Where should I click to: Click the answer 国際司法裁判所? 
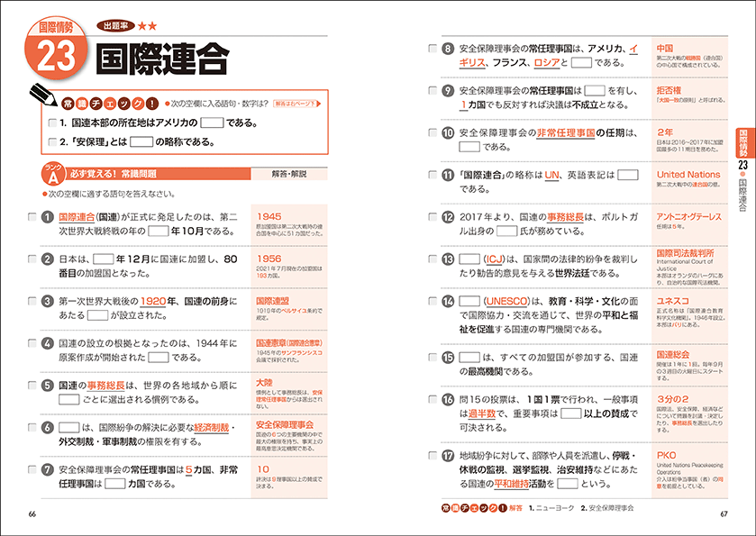point(685,252)
